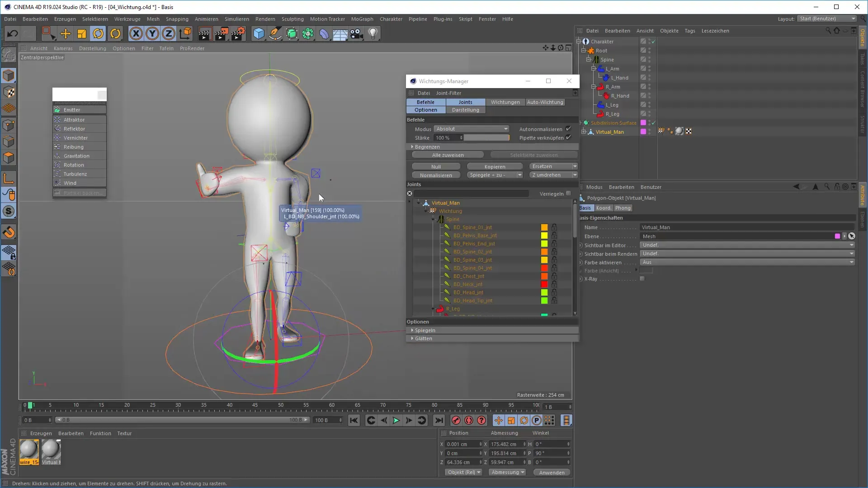Toggle Autonormalisieren checkbox
This screenshot has width=868, height=488.
click(x=568, y=129)
